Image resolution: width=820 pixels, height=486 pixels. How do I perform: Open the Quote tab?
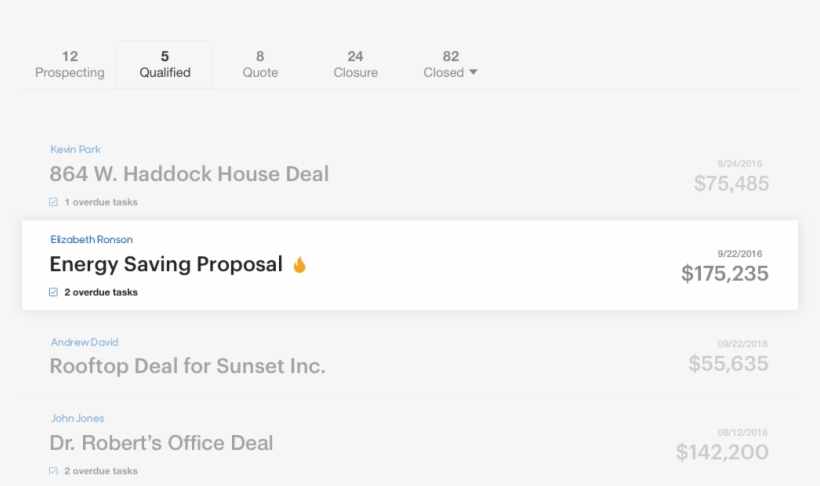click(x=260, y=65)
